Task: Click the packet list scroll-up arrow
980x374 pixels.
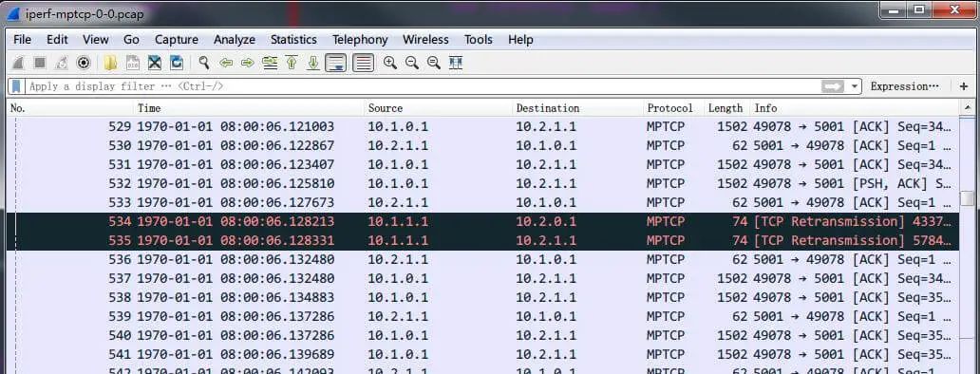Action: pos(968,108)
